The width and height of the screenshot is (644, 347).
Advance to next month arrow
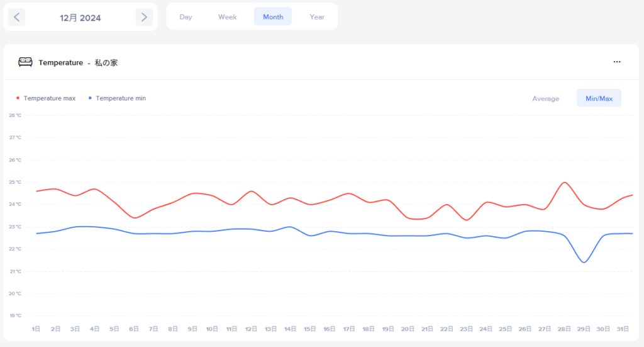coord(144,17)
